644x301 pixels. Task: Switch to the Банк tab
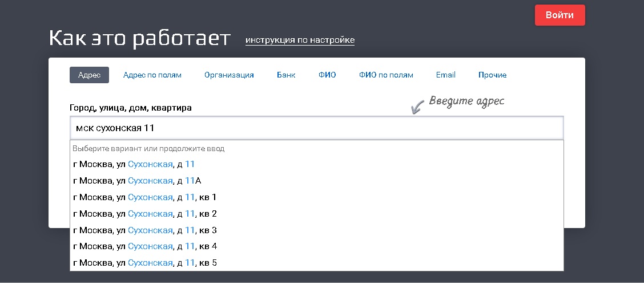286,75
